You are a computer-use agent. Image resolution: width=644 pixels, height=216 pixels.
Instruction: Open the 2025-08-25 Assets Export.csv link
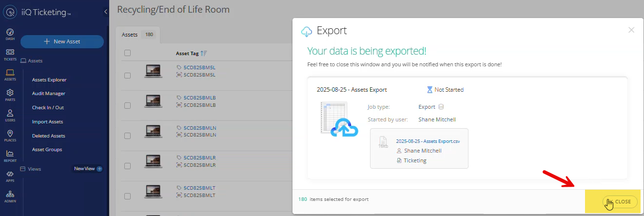428,141
